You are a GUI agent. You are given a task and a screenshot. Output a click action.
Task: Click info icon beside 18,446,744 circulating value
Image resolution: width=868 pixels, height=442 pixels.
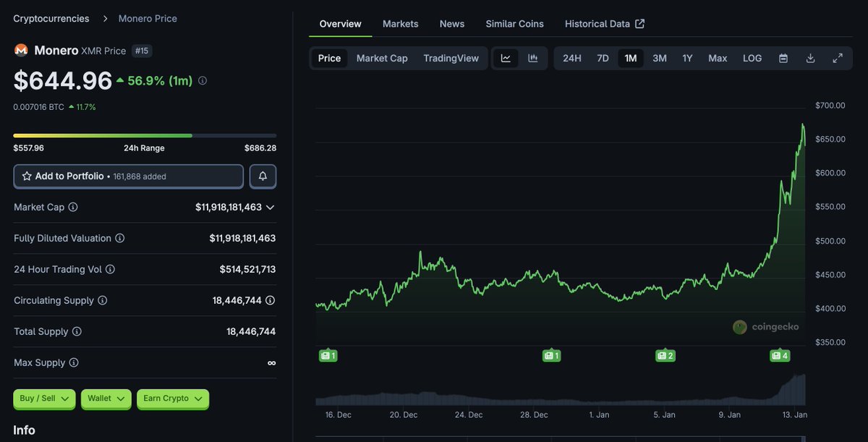(270, 300)
